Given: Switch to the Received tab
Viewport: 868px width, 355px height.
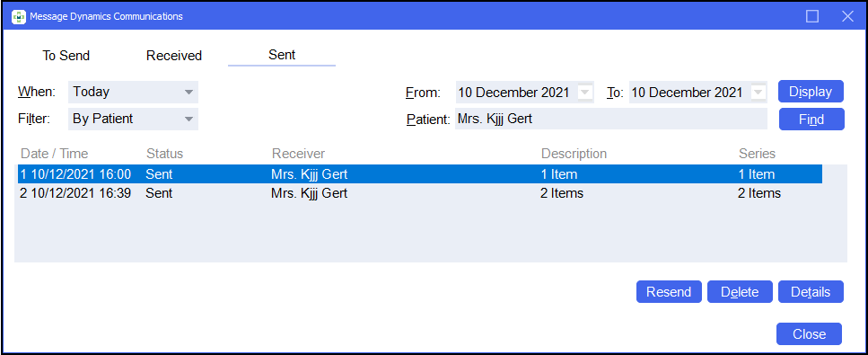Looking at the screenshot, I should 174,56.
